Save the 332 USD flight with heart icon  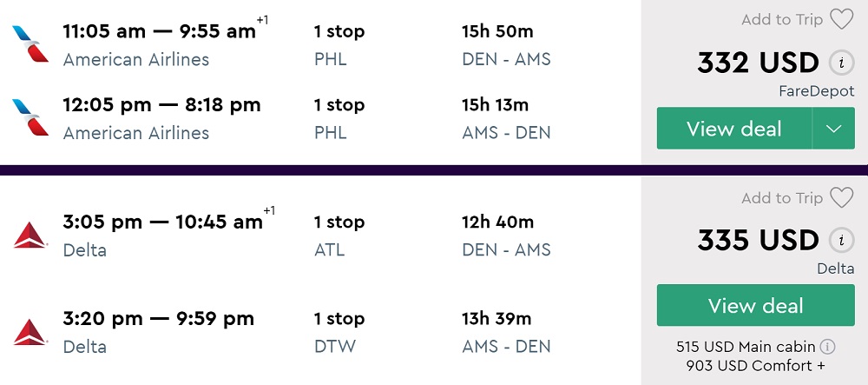841,20
